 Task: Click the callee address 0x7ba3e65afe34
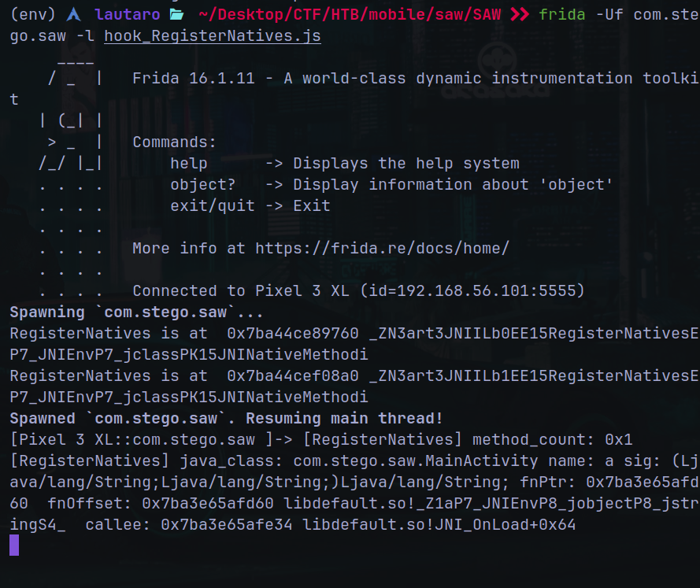pos(226,525)
